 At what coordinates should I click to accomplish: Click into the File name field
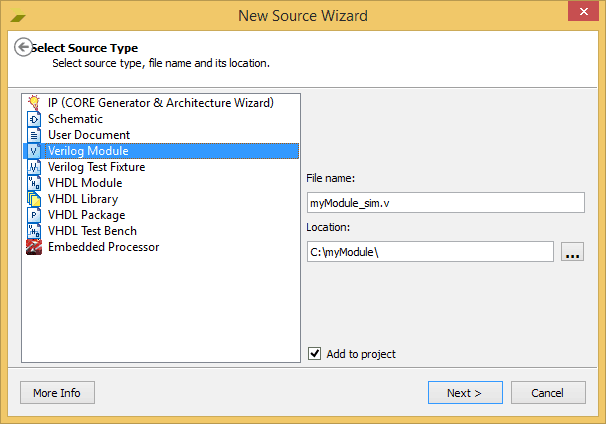pos(446,203)
